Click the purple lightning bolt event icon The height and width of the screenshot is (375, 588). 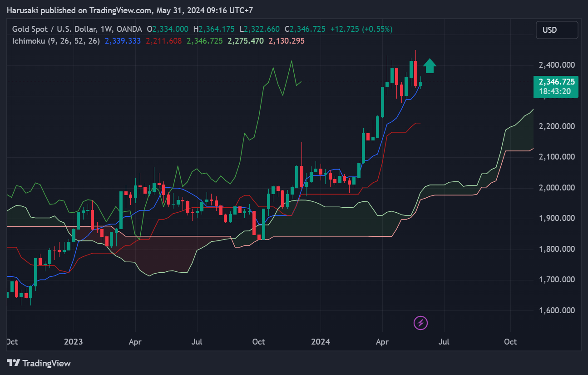[420, 323]
